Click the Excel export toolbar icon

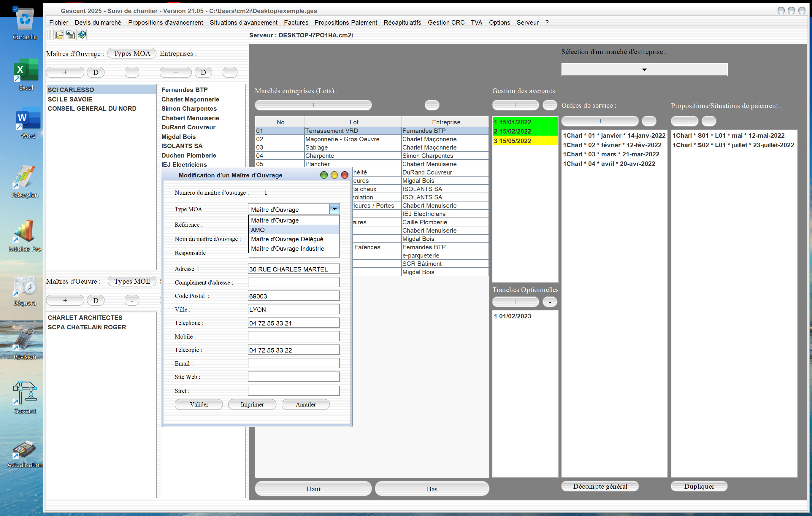[70, 35]
